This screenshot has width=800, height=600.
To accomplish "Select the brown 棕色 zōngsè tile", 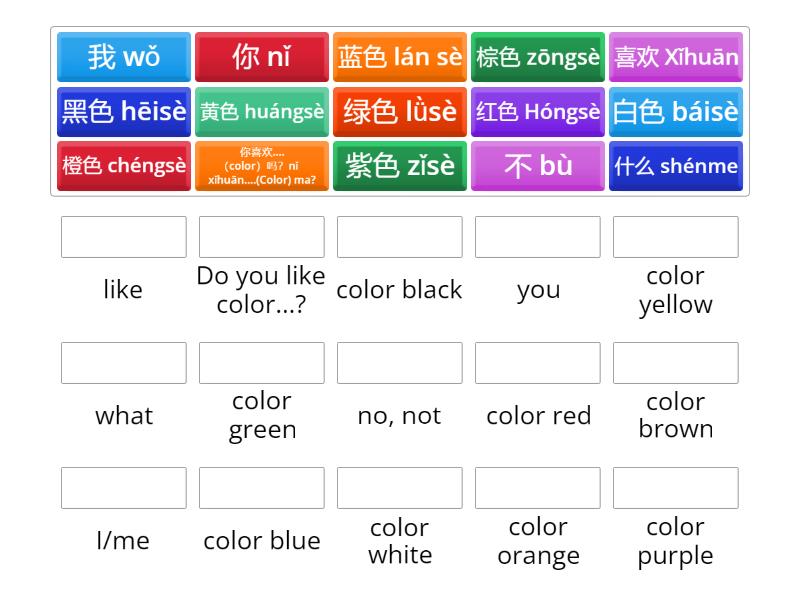I will point(538,58).
